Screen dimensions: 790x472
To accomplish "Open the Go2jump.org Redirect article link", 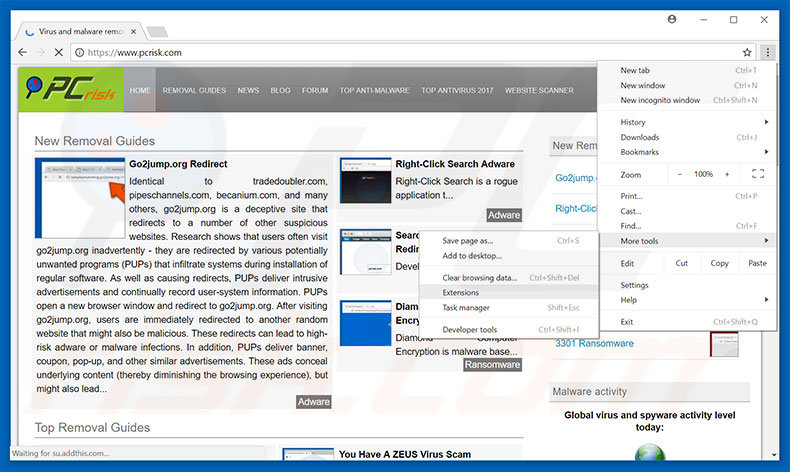I will 178,164.
